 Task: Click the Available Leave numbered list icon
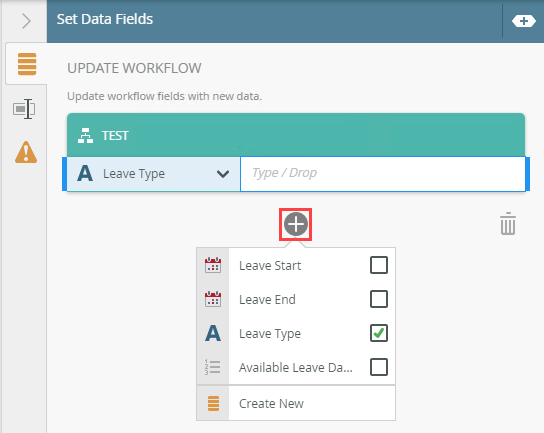tap(213, 367)
